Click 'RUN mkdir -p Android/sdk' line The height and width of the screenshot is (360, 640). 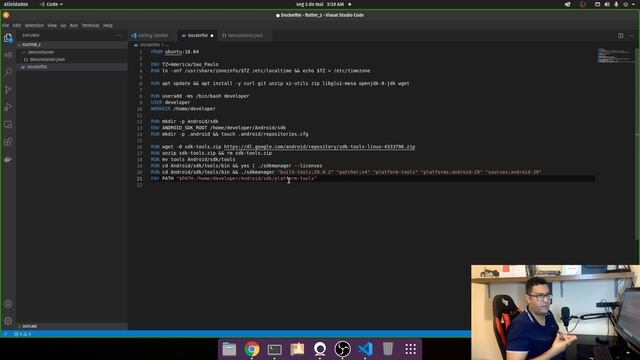[x=184, y=122]
